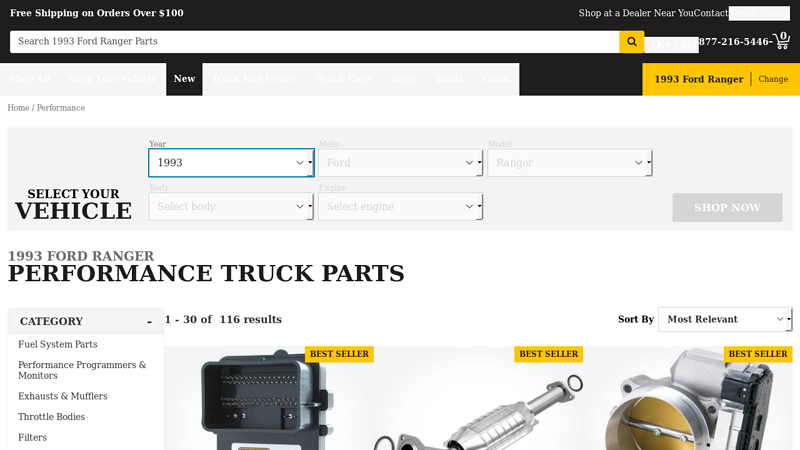Viewport: 800px width, 450px height.
Task: Click the '116 results' count text
Action: tap(251, 319)
